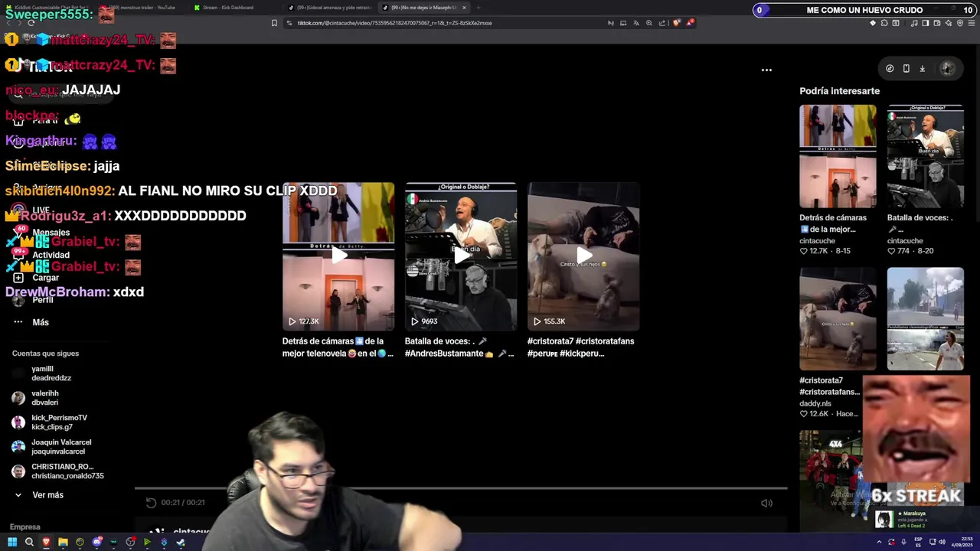Mute the video with the volume icon
Image resolution: width=980 pixels, height=551 pixels.
(766, 503)
